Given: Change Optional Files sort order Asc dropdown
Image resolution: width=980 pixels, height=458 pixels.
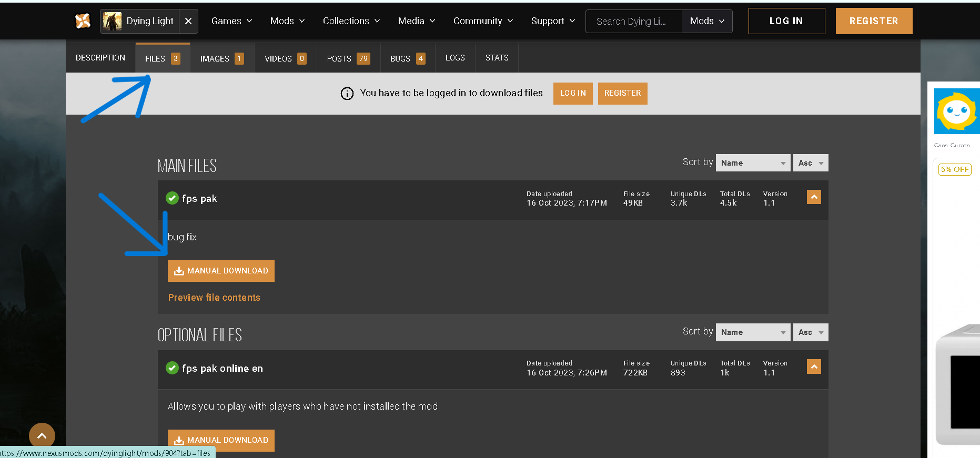Looking at the screenshot, I should 811,332.
